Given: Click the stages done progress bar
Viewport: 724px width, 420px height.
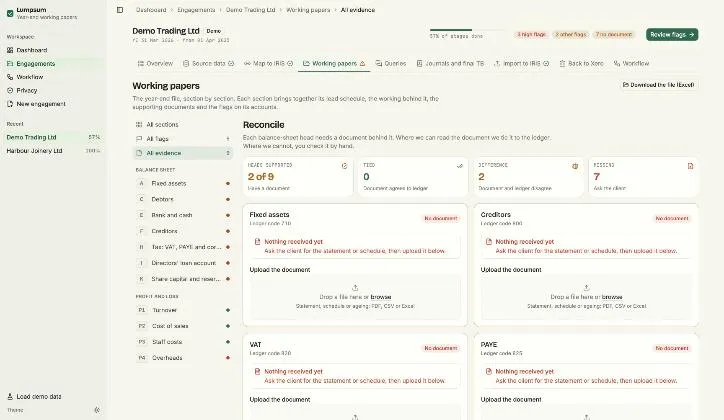Looking at the screenshot, I should tap(466, 30).
